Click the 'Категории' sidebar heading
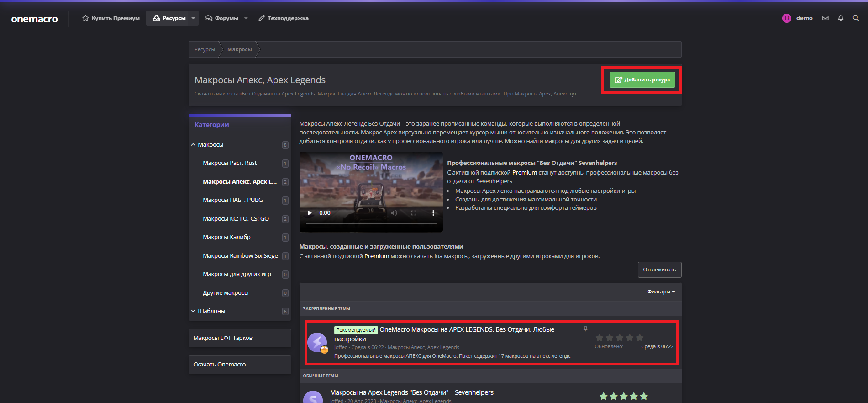868x403 pixels. tap(212, 125)
